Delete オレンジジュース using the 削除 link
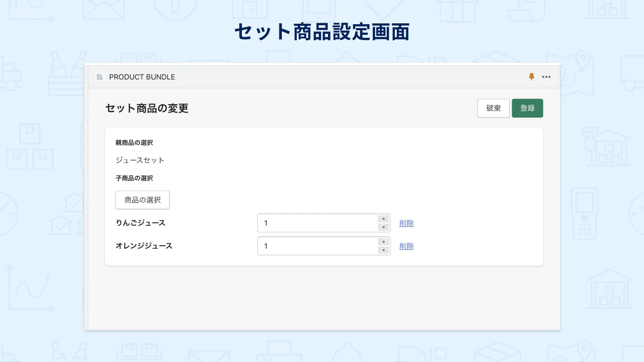 [406, 246]
